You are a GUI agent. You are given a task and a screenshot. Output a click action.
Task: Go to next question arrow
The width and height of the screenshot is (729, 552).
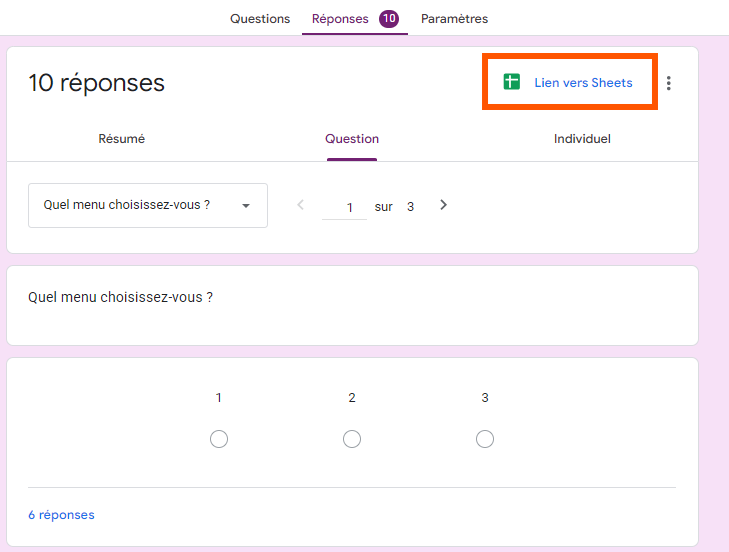pyautogui.click(x=444, y=205)
